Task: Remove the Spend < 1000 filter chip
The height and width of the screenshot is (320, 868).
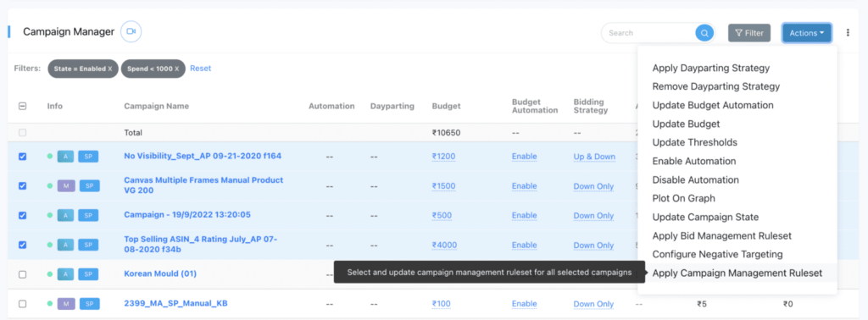Action: tap(177, 69)
